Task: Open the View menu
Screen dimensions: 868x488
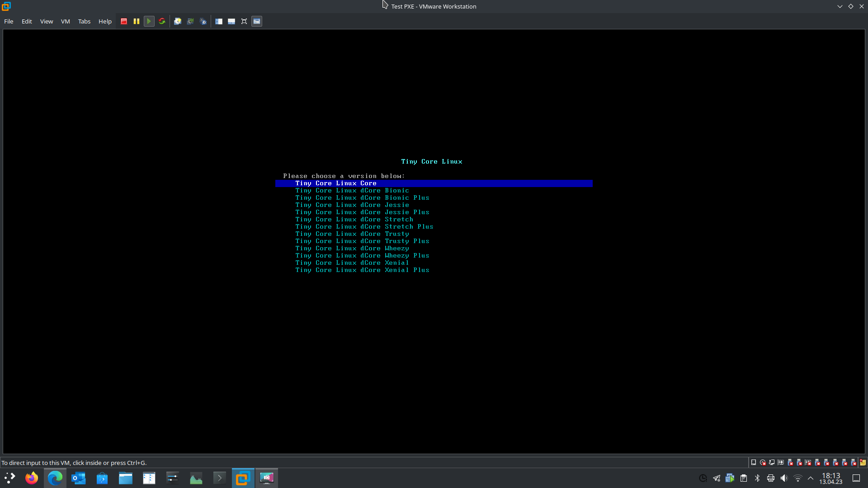Action: [x=46, y=21]
